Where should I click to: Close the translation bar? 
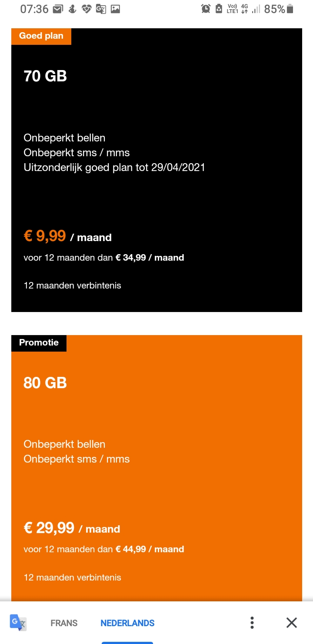tap(292, 623)
